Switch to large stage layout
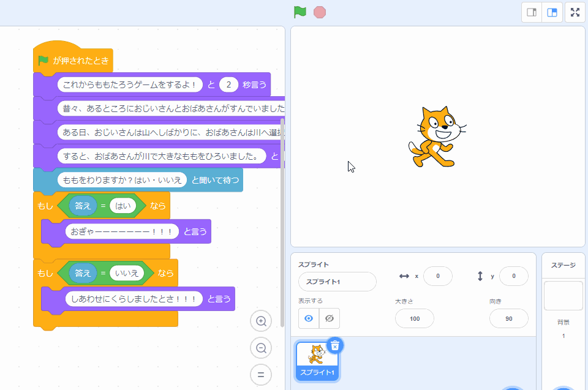588x390 pixels. (552, 12)
